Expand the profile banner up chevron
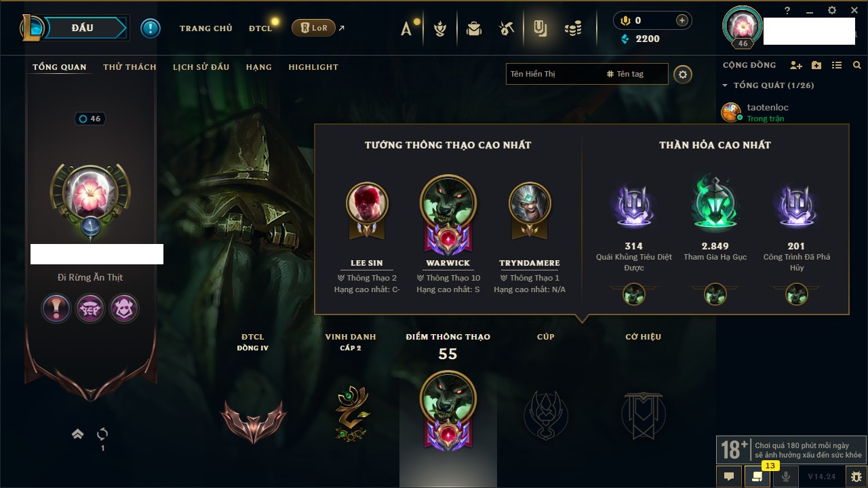868x488 pixels. tap(78, 434)
